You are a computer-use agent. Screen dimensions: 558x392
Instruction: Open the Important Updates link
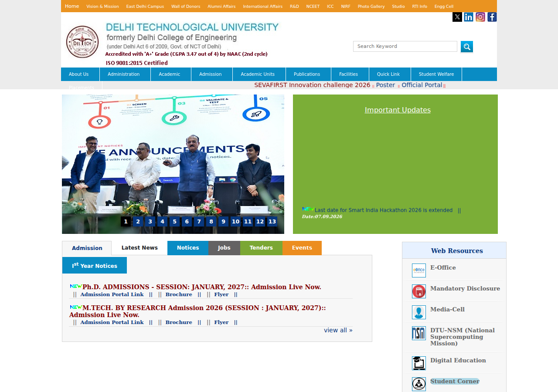tap(398, 110)
